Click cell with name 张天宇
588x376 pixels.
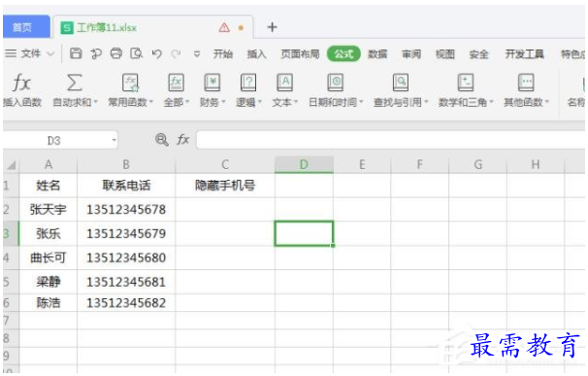(x=49, y=210)
